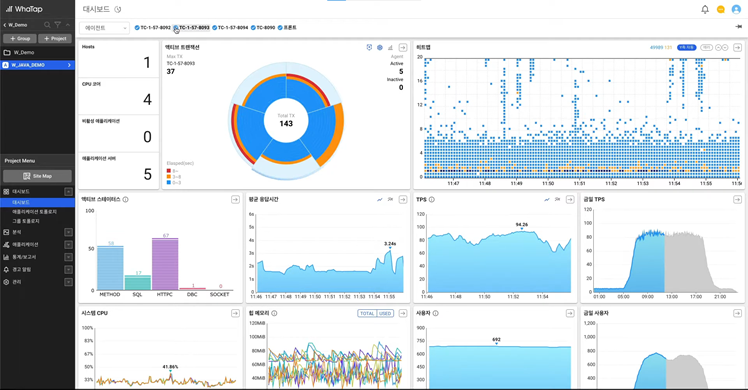Click the collapse-panel arrow at filter bar's right end

pyautogui.click(x=738, y=27)
